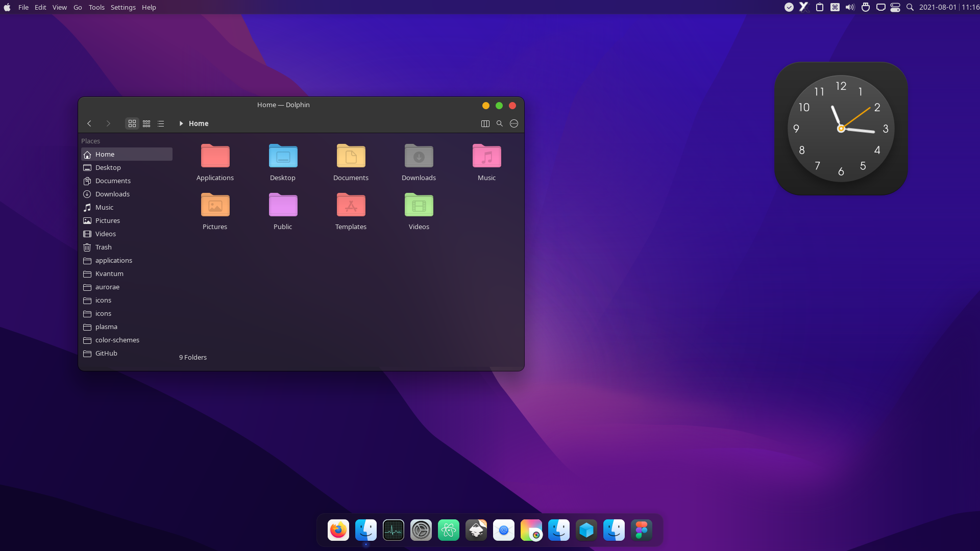This screenshot has height=551, width=980.
Task: Launch the Atom editor from the dock
Action: (449, 531)
